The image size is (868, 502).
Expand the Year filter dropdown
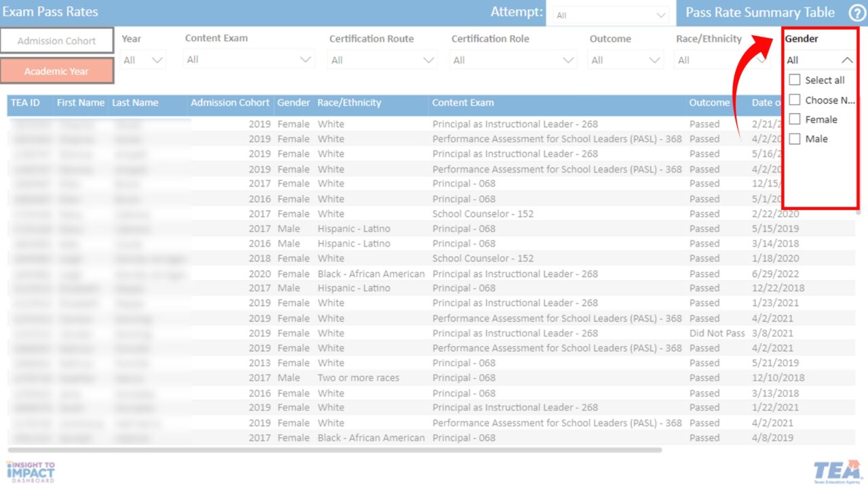(144, 60)
